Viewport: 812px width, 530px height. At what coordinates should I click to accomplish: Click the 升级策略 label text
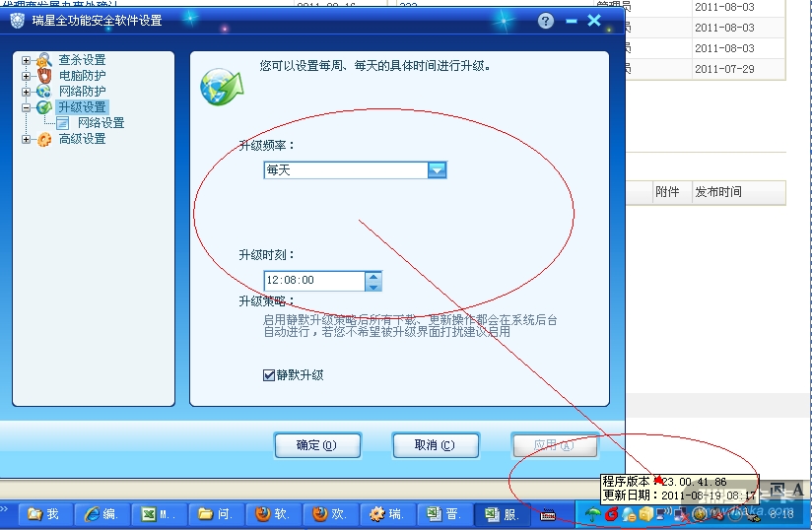[x=267, y=301]
